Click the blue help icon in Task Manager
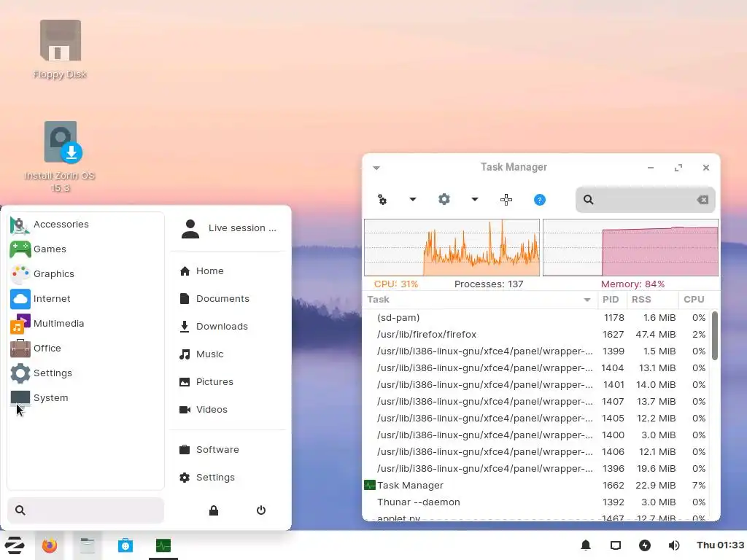Viewport: 747px width, 560px height. click(539, 200)
